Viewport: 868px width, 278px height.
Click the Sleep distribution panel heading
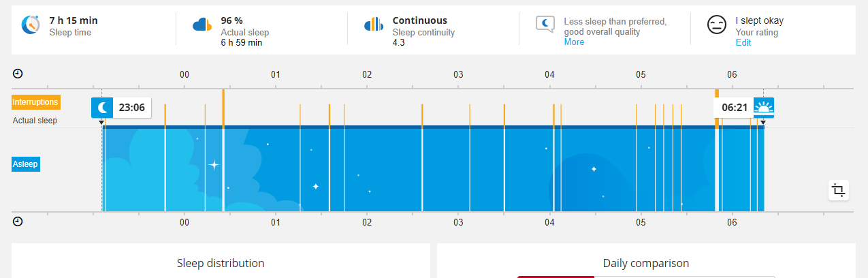[x=221, y=263]
